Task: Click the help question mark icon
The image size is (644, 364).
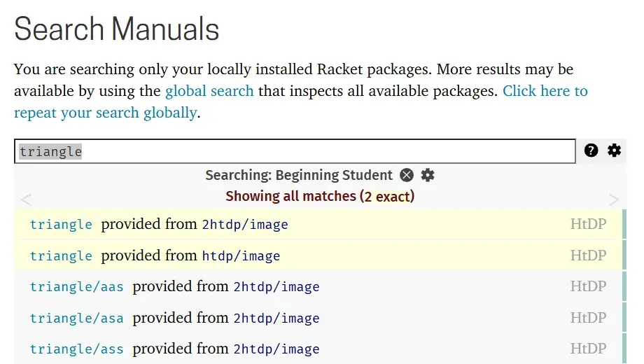Action: coord(591,150)
